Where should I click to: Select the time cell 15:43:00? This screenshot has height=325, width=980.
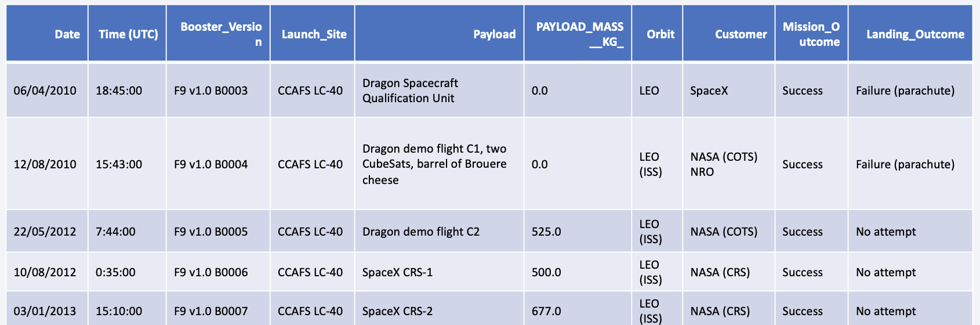click(119, 164)
